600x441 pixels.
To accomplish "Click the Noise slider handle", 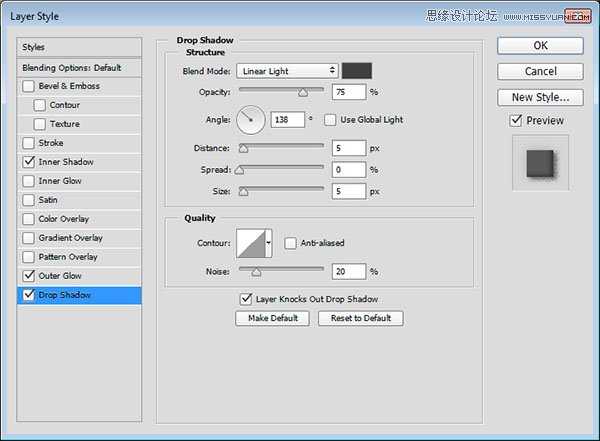I will pos(256,272).
